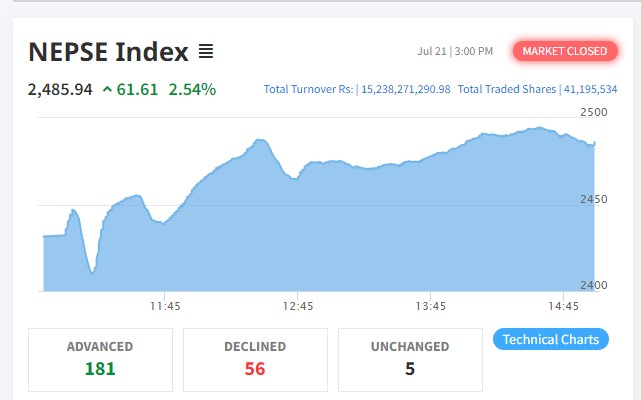Screen dimensions: 641x400
Task: Click the Jul 21 3:00 PM timestamp
Action: pos(455,51)
